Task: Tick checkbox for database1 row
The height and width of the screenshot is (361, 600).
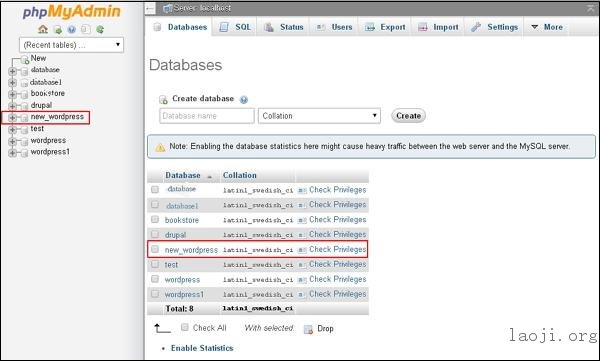Action: (x=155, y=204)
